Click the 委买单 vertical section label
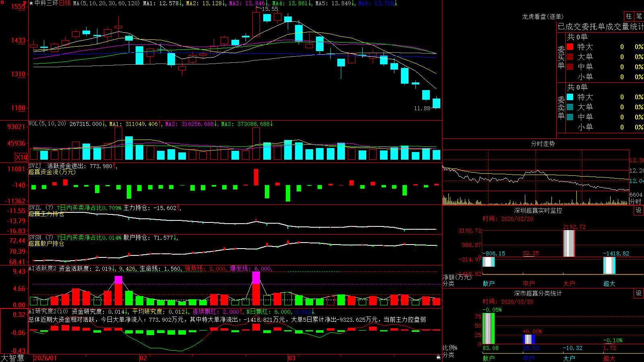 pyautogui.click(x=561, y=57)
